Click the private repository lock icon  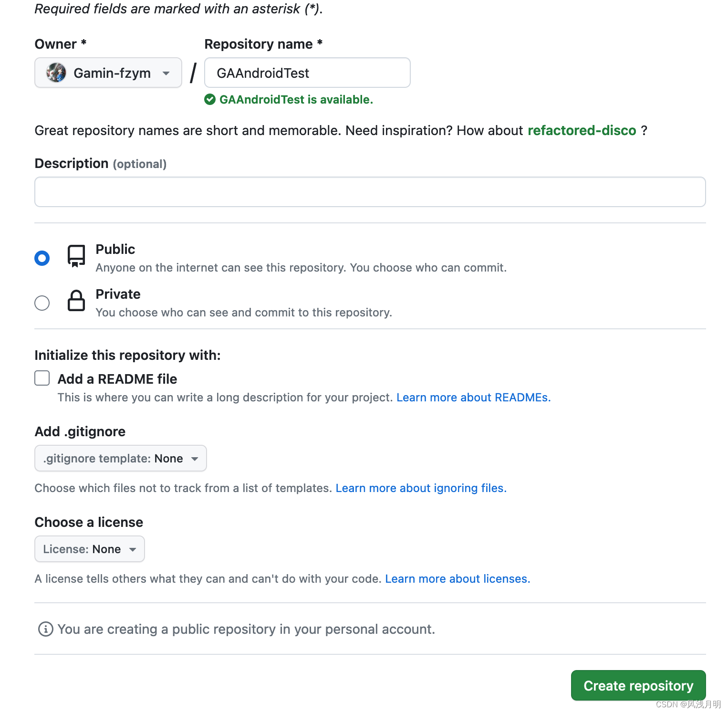(x=76, y=301)
